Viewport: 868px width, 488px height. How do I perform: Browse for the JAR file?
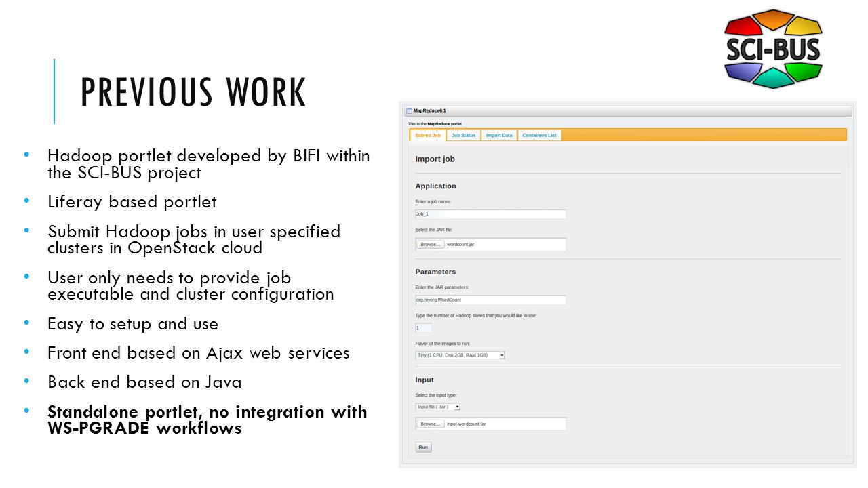(x=430, y=244)
